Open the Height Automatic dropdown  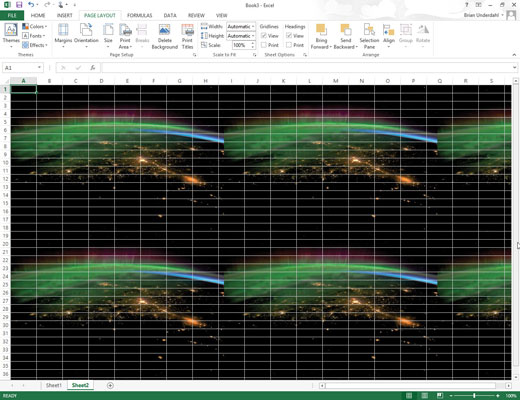[x=241, y=36]
